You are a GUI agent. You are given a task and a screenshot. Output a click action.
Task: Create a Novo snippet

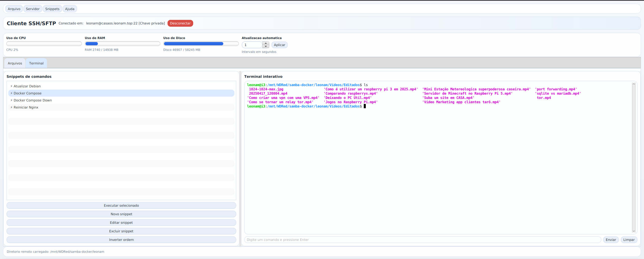coord(121,214)
